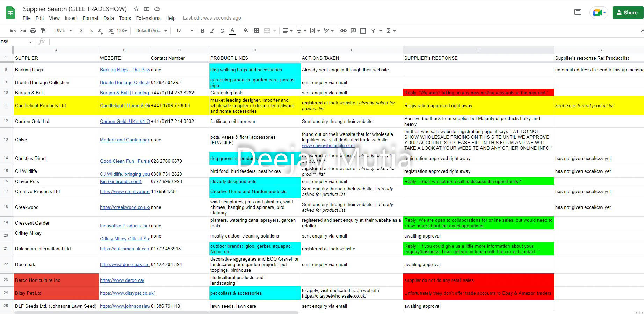
Task: Open the horizontal align dropdown
Action: point(288,31)
